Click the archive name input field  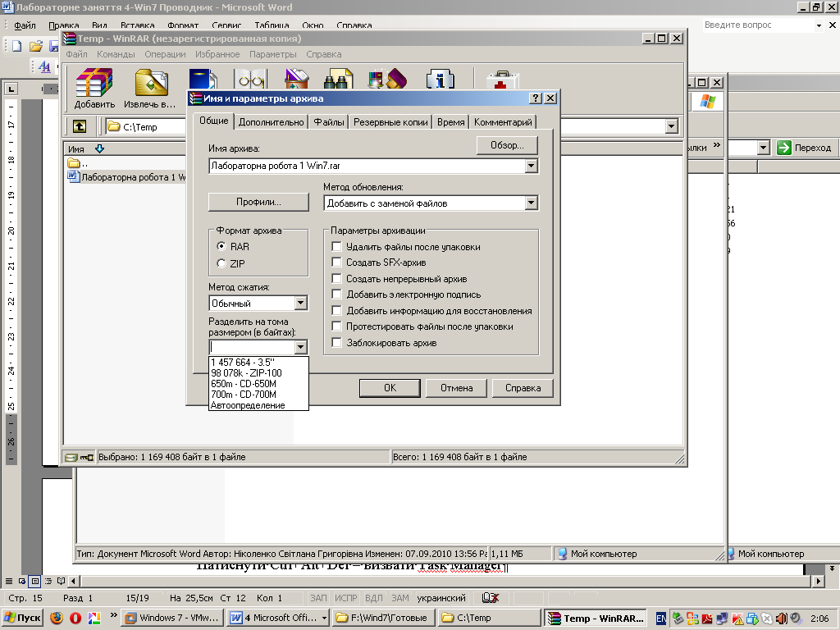[x=367, y=166]
